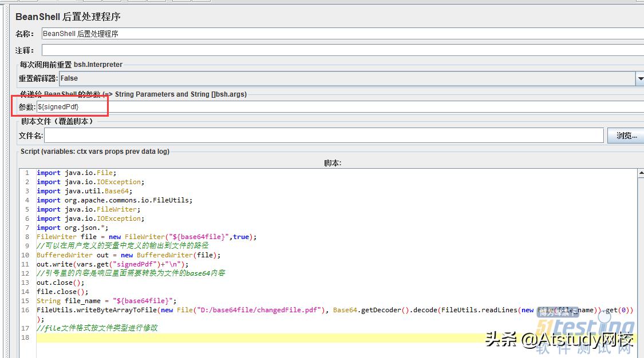Click the highlighted empty line 18

[286, 337]
